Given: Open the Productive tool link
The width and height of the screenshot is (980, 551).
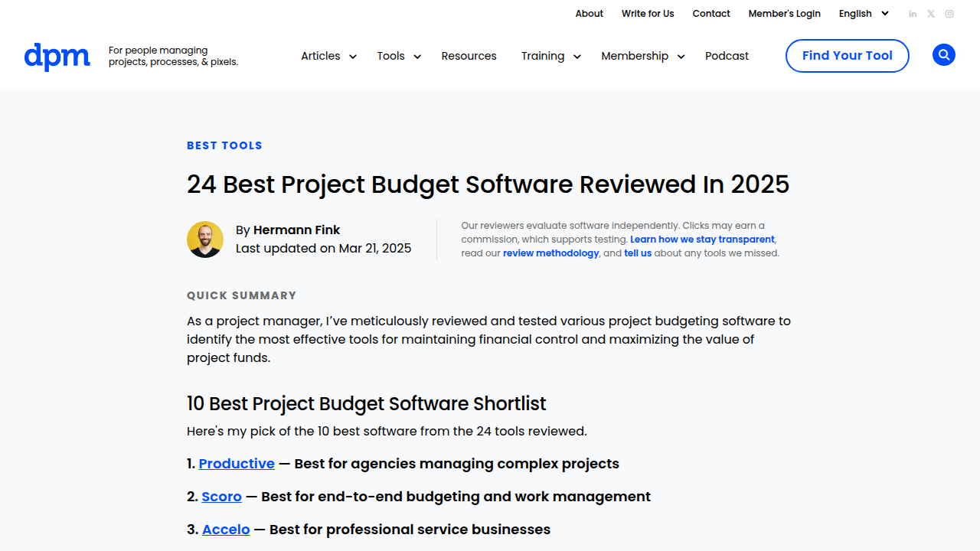Looking at the screenshot, I should (x=237, y=464).
